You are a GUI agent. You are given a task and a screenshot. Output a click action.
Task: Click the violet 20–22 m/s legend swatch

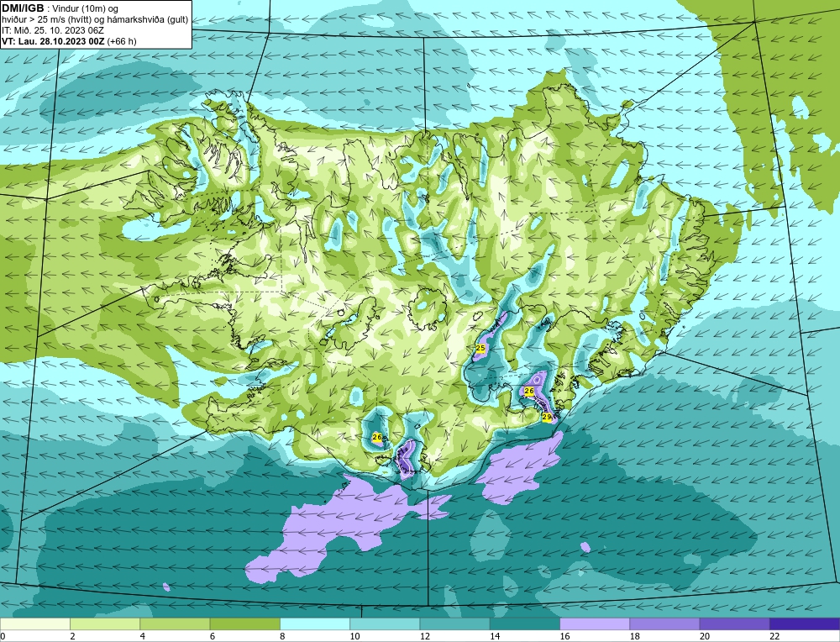point(734,624)
